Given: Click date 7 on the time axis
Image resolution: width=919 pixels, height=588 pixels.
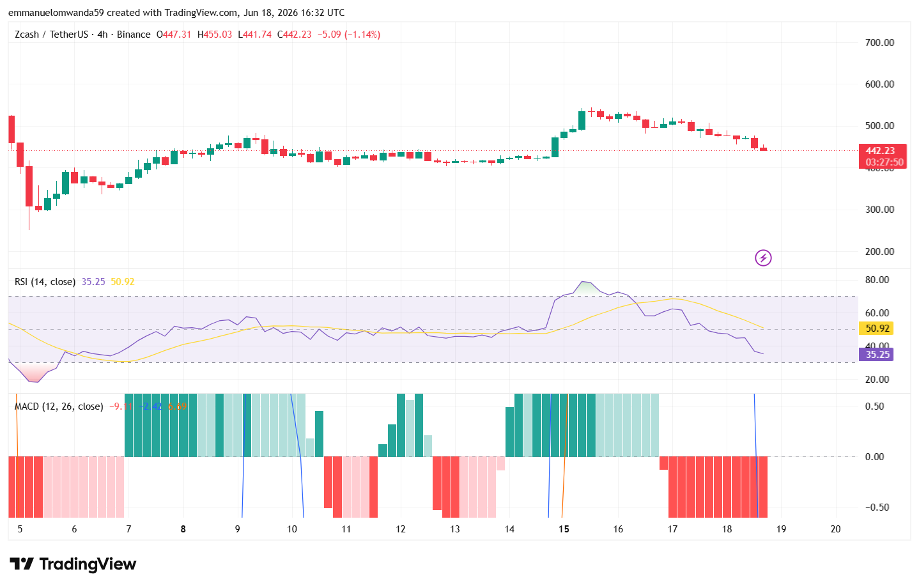Looking at the screenshot, I should tap(128, 529).
